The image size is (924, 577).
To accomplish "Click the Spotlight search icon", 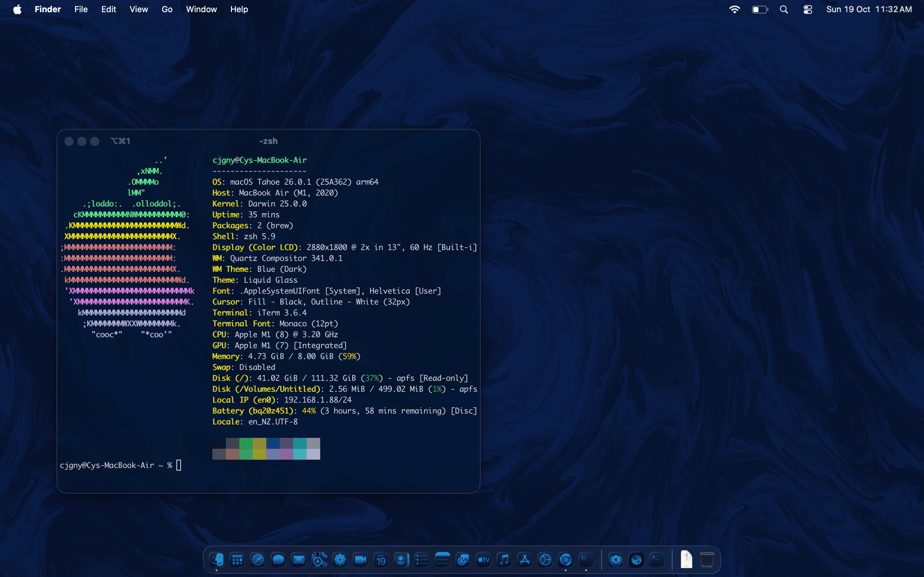I will point(784,10).
